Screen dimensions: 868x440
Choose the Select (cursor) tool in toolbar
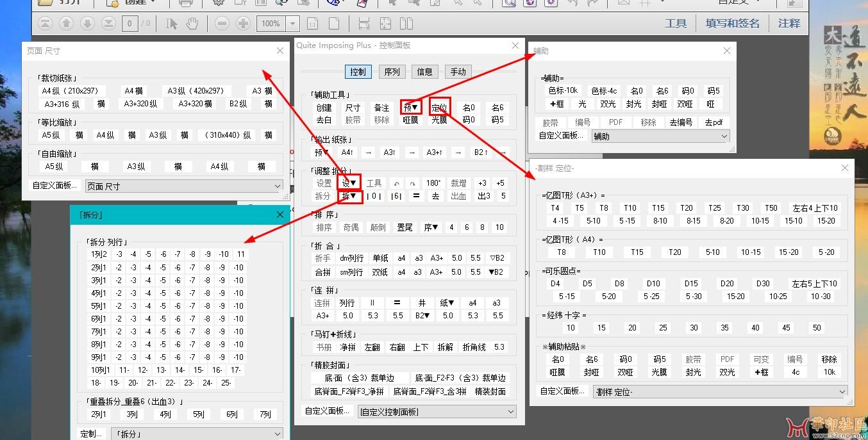click(x=171, y=24)
